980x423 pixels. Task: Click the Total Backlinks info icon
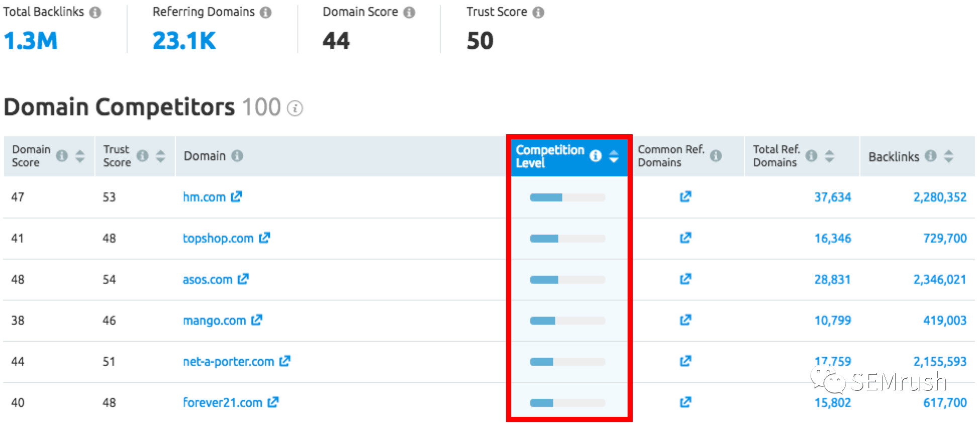click(x=95, y=13)
